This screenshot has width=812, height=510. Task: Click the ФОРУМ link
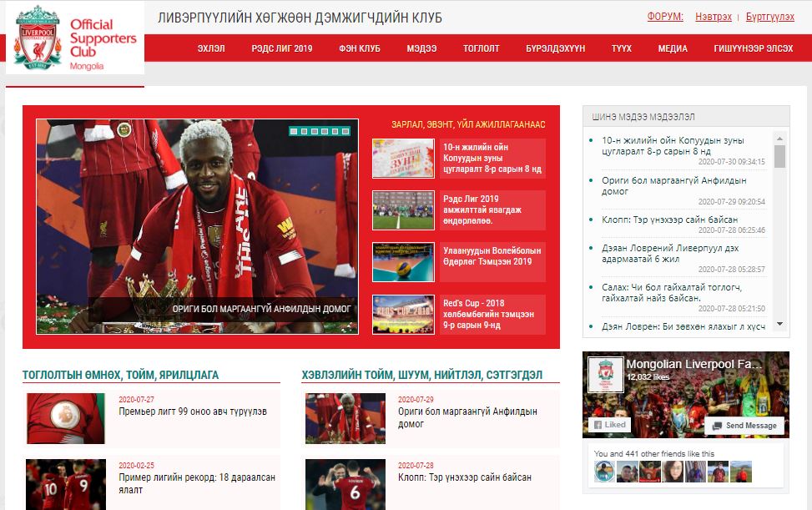(665, 17)
